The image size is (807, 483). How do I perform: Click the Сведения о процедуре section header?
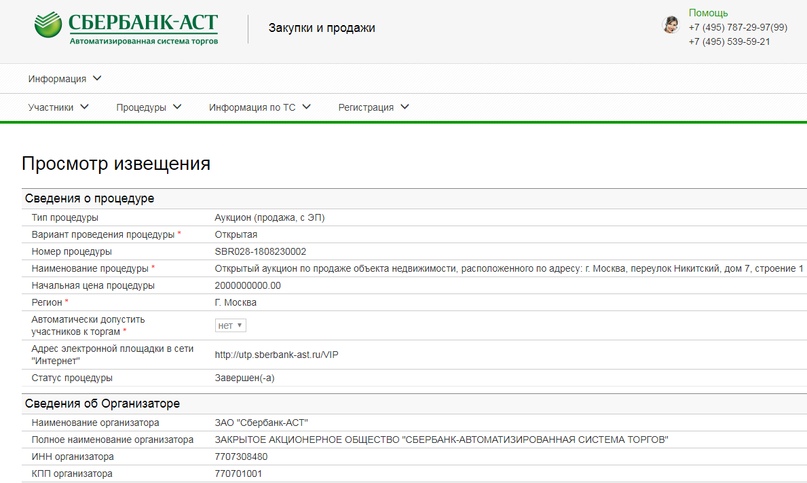click(x=90, y=198)
